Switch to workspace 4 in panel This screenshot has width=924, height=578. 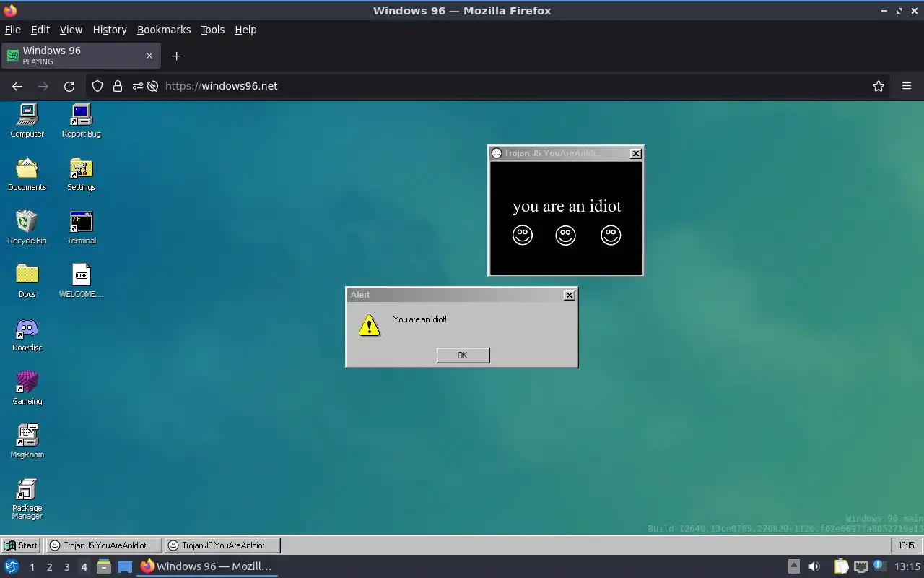point(84,567)
